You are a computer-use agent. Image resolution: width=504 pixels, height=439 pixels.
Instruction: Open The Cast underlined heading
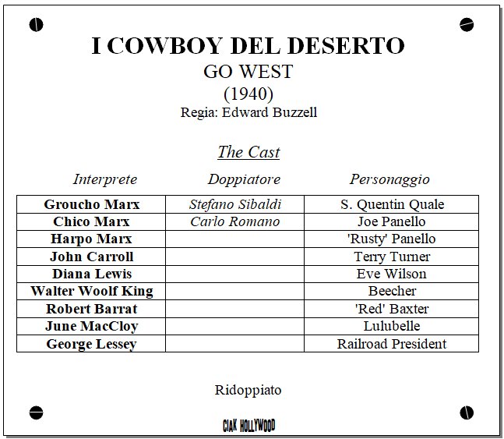248,152
